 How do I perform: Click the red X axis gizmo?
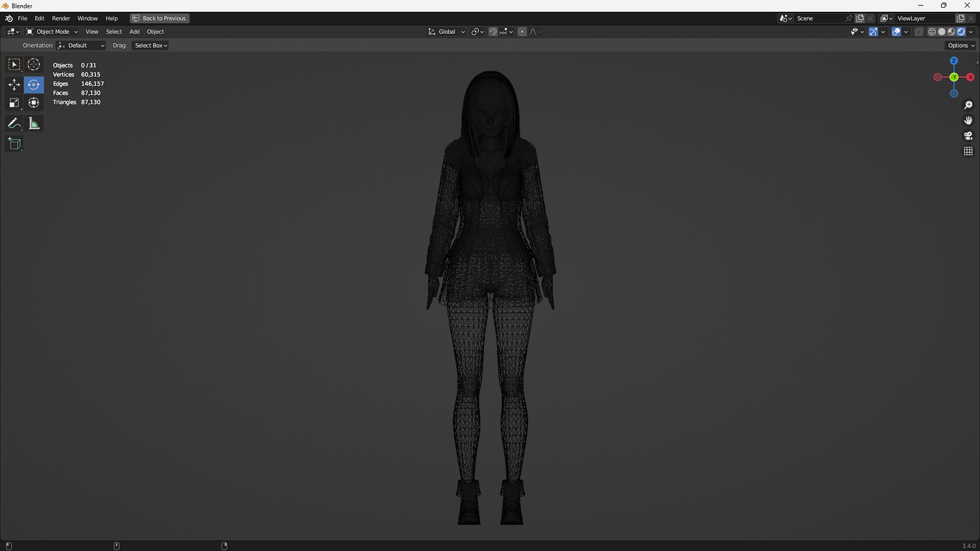pos(970,77)
